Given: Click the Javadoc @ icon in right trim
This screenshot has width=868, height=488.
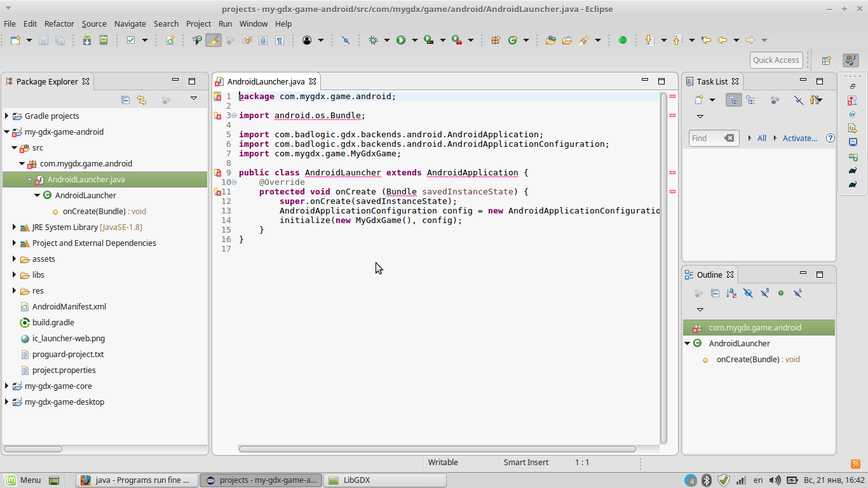Looking at the screenshot, I should pos(853,114).
